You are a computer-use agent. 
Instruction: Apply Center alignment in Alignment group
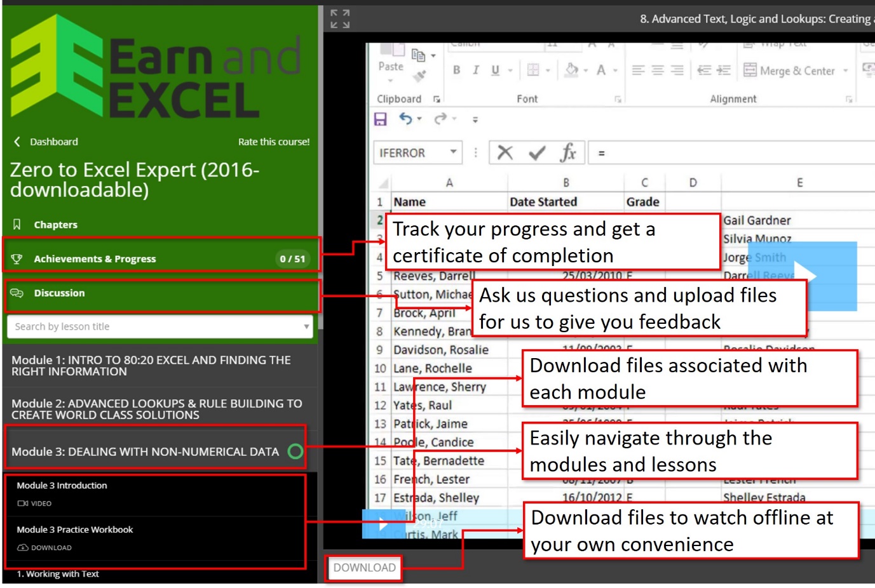click(x=658, y=70)
